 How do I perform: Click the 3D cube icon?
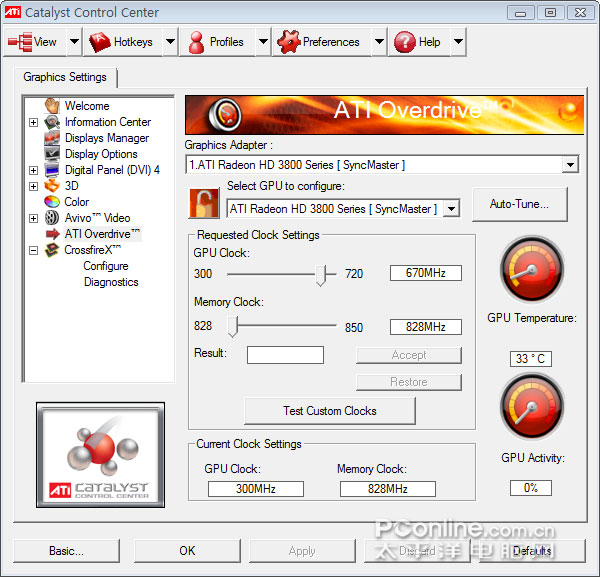(52, 186)
